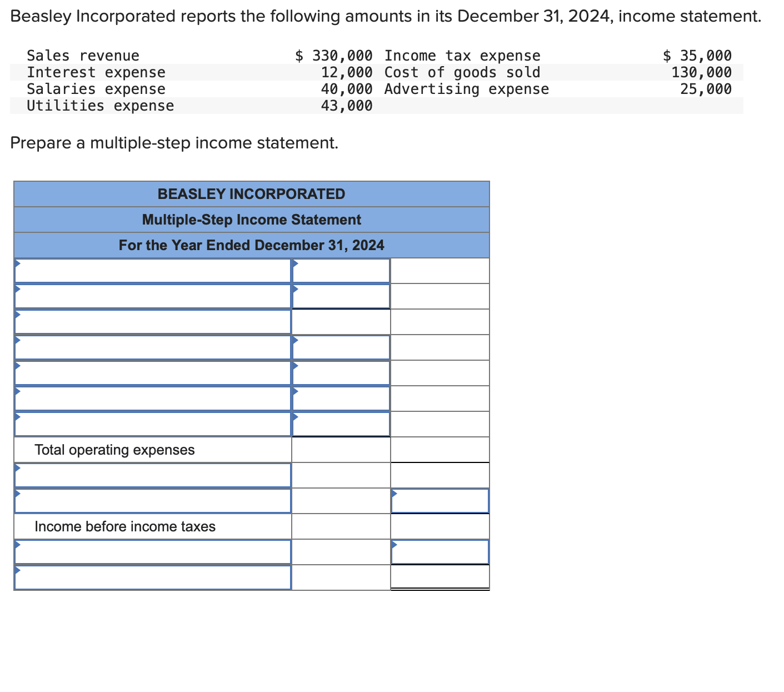Click the Multiple-Step Income Statement header
The width and height of the screenshot is (784, 692).
252,220
